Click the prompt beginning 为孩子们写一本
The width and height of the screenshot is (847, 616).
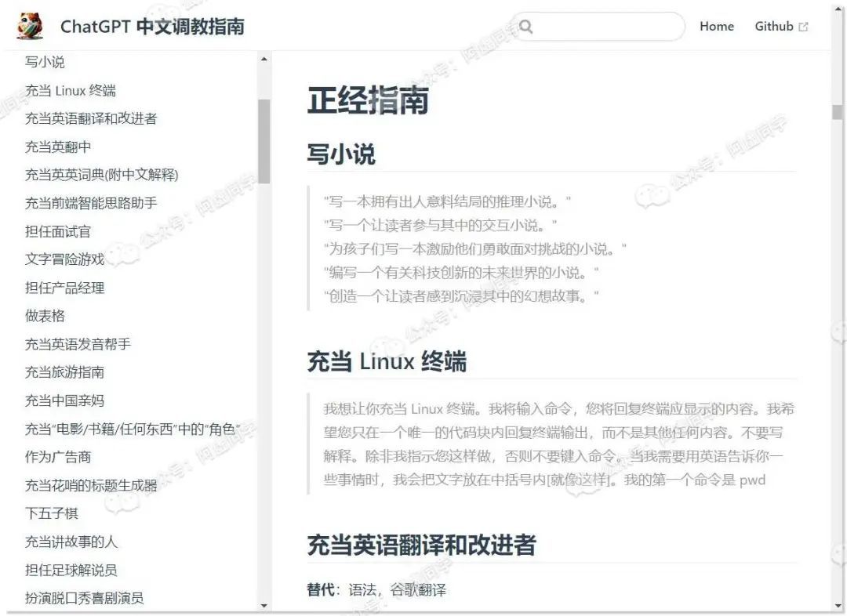[x=474, y=249]
